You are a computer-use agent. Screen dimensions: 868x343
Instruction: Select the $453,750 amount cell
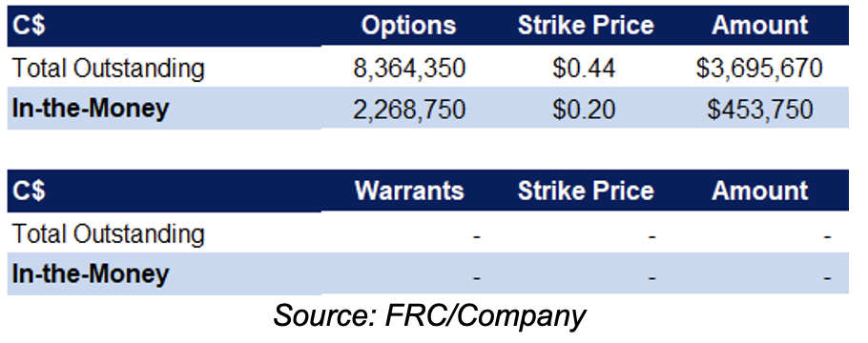pyautogui.click(x=759, y=110)
